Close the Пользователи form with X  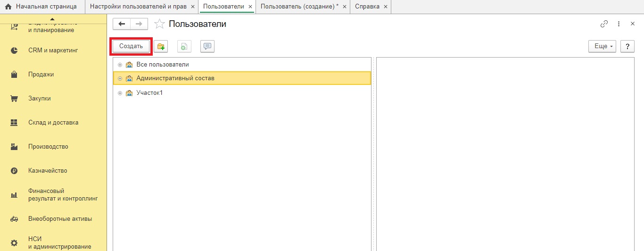[633, 24]
